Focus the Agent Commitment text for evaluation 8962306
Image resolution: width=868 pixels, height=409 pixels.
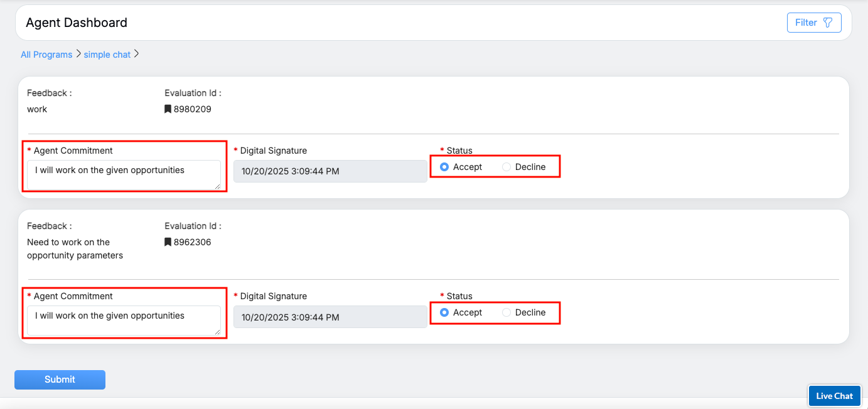click(123, 319)
